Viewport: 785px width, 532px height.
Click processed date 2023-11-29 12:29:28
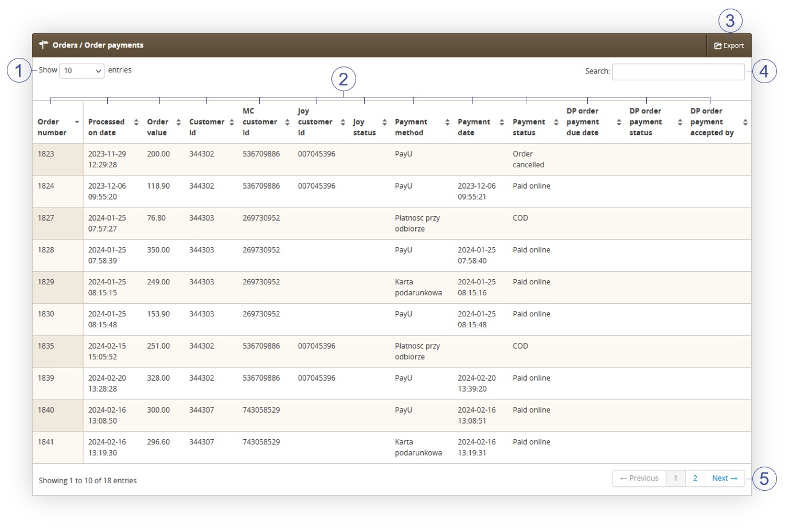pos(107,159)
